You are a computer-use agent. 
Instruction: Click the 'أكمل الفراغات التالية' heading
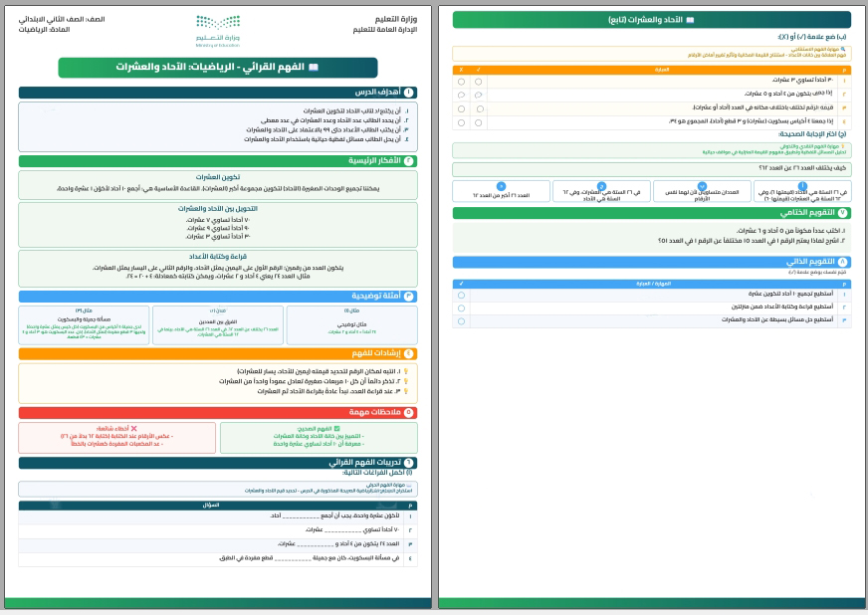click(x=377, y=472)
